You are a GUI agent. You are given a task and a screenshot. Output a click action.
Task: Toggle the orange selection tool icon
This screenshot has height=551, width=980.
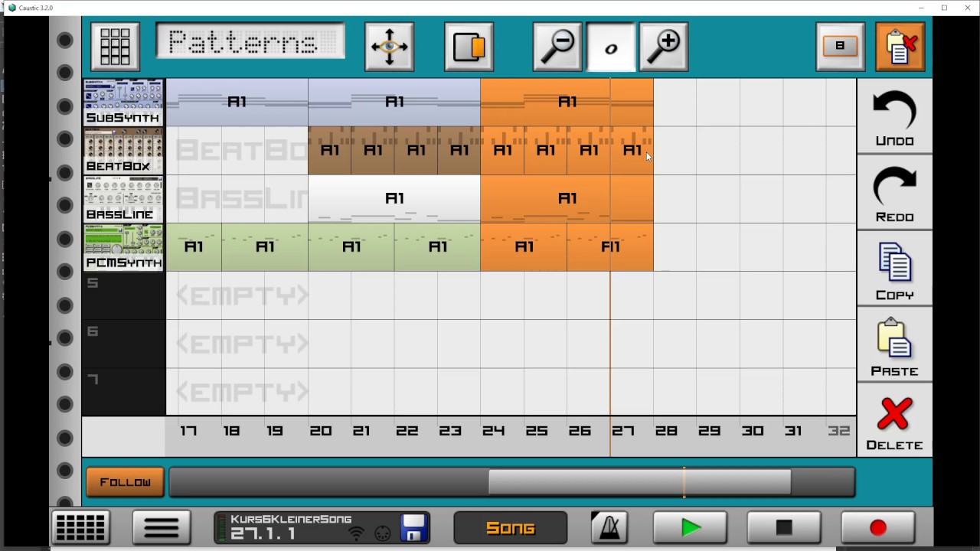(x=469, y=47)
